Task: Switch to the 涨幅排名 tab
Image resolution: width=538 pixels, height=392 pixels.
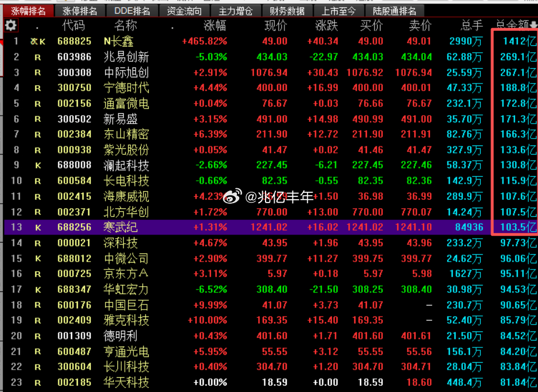Action: pyautogui.click(x=28, y=11)
